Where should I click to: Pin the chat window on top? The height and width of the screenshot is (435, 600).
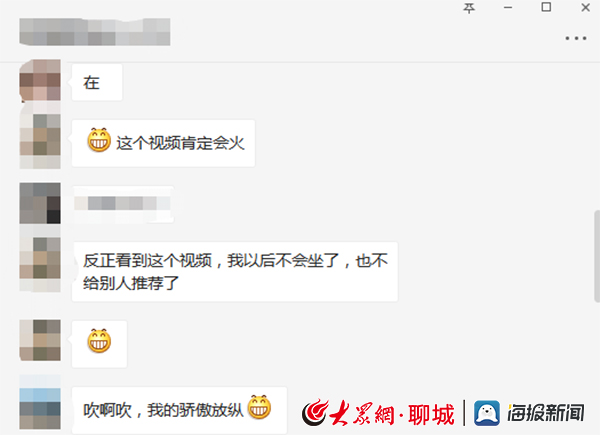469,8
